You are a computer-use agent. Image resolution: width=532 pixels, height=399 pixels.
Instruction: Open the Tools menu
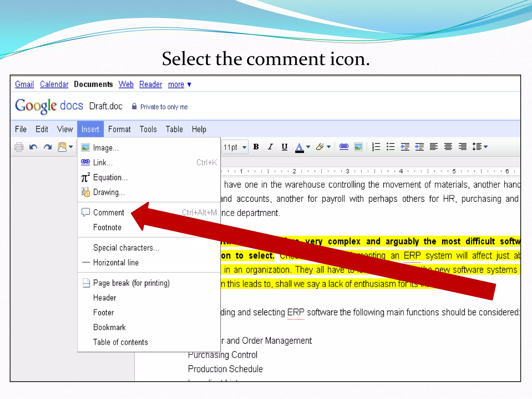click(x=148, y=129)
